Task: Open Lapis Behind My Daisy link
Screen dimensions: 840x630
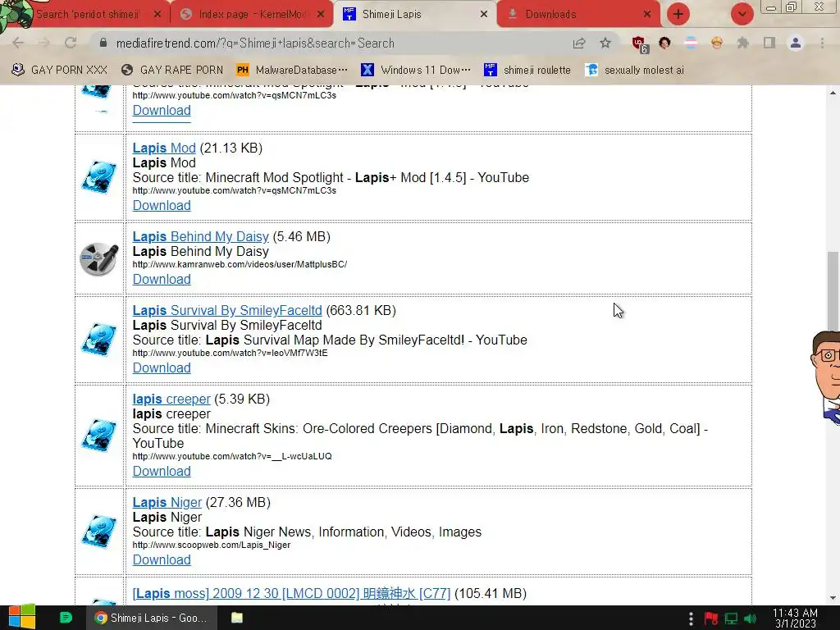Action: click(200, 236)
